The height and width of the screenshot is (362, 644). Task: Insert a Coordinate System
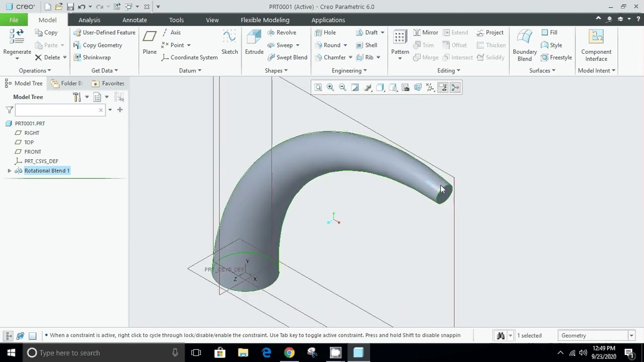tap(189, 57)
